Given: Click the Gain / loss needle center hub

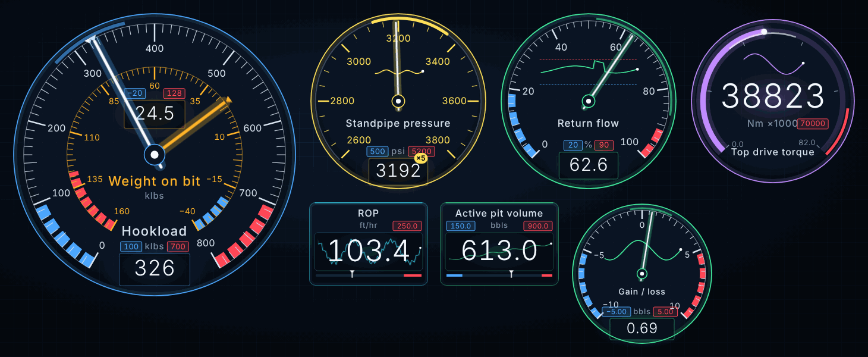Looking at the screenshot, I should point(642,274).
